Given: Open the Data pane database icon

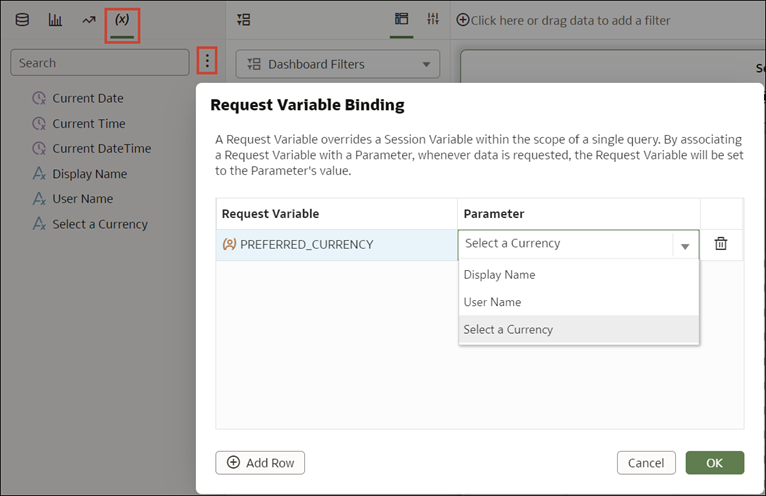Looking at the screenshot, I should click(22, 20).
